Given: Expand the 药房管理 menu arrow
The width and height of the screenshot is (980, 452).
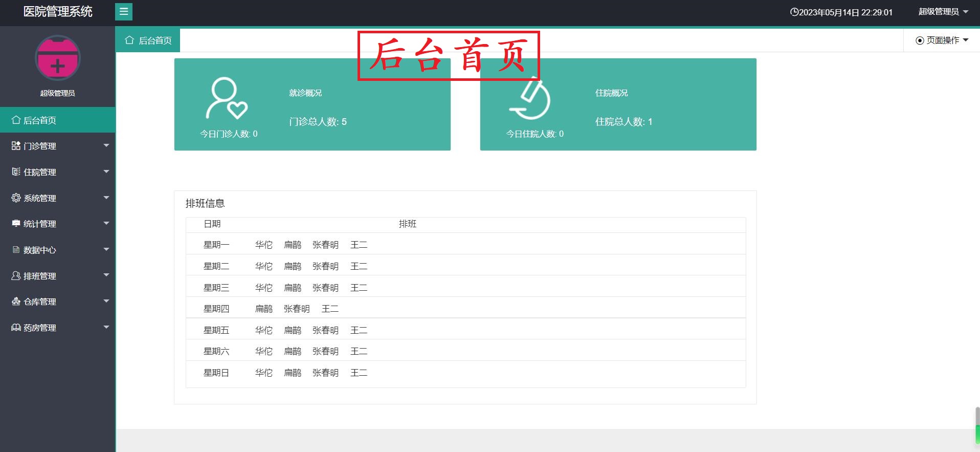Looking at the screenshot, I should tap(106, 327).
